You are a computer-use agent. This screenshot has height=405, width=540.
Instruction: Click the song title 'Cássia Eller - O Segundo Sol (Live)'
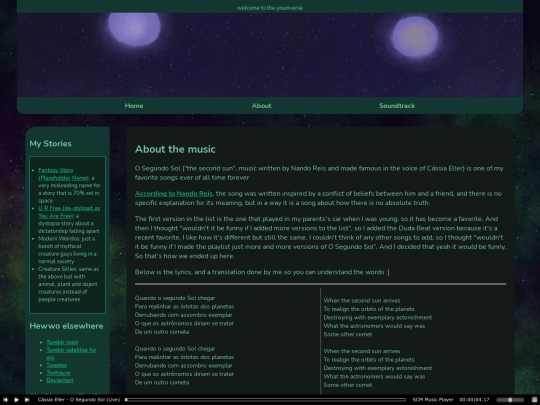coord(79,399)
